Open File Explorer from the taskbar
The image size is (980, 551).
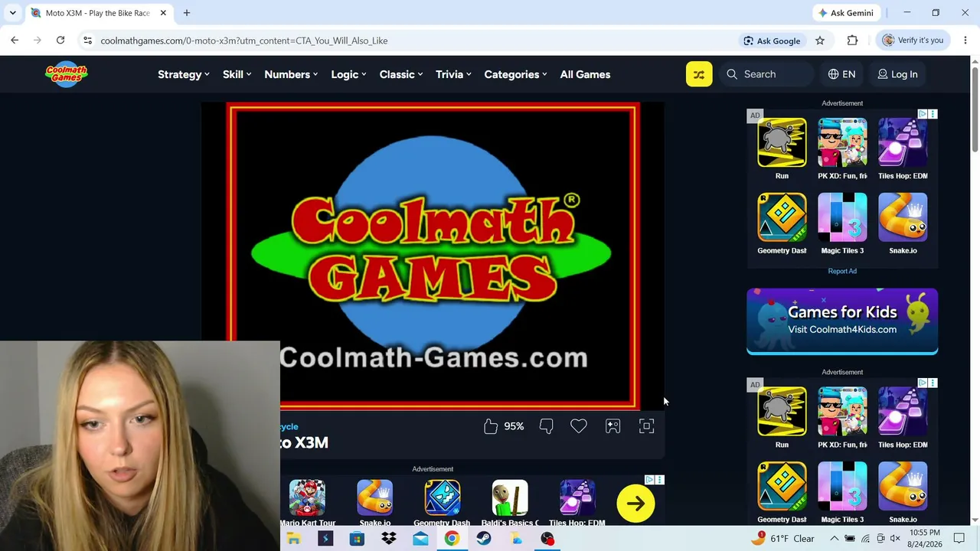(x=293, y=539)
